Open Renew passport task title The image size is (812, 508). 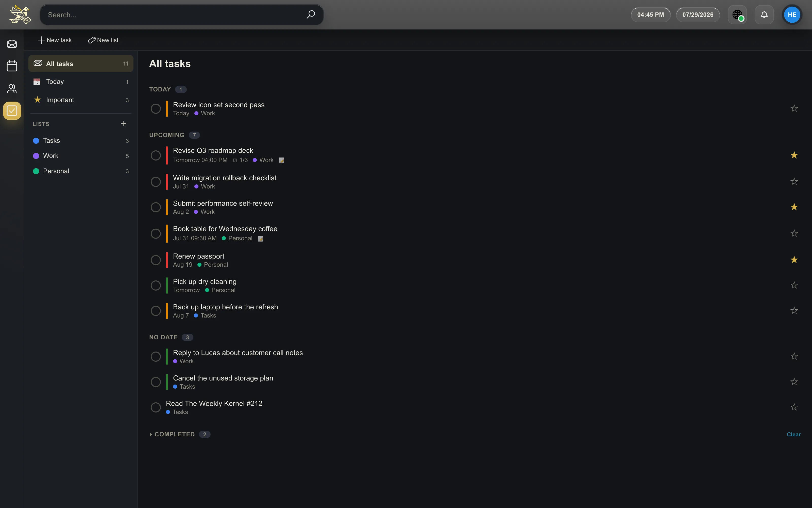click(199, 256)
